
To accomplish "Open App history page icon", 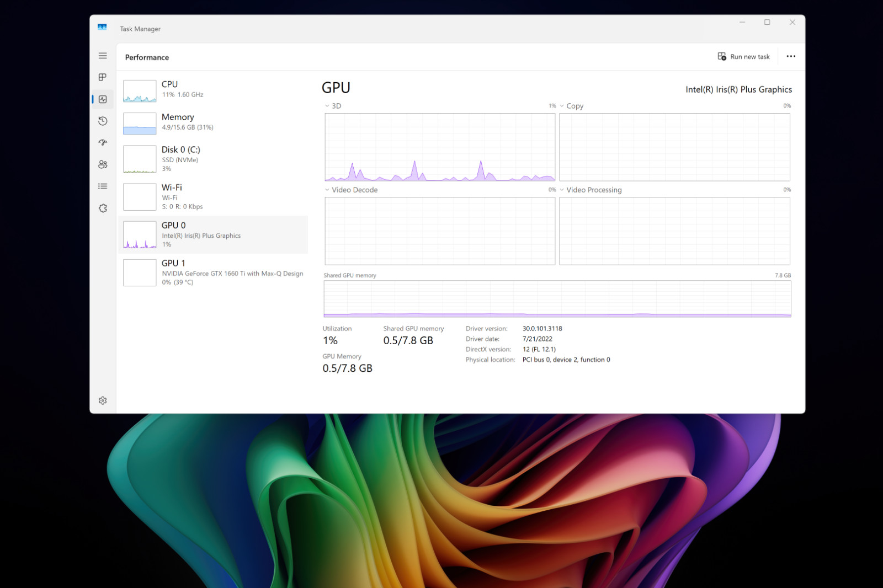I will pos(103,121).
